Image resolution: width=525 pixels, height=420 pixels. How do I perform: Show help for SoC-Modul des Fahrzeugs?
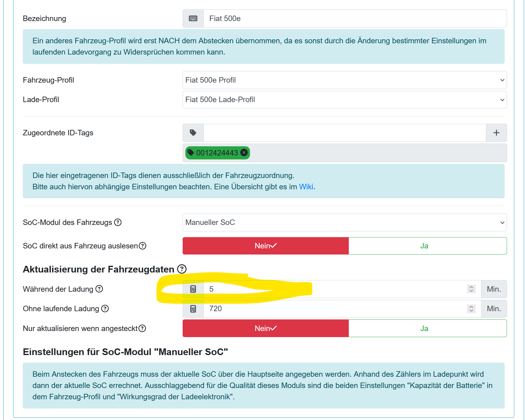pos(118,222)
